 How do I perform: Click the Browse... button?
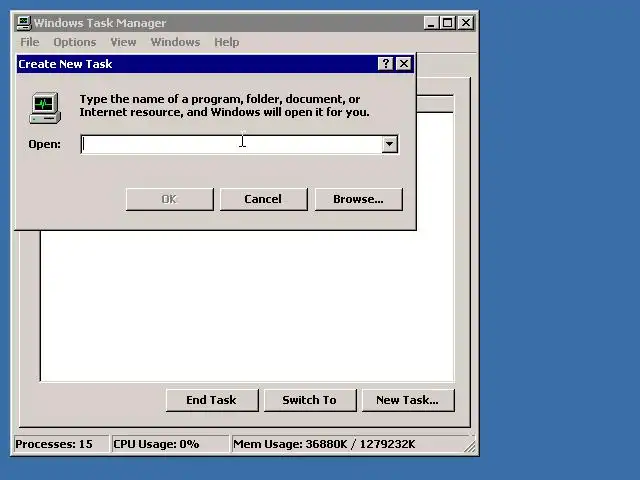point(358,199)
